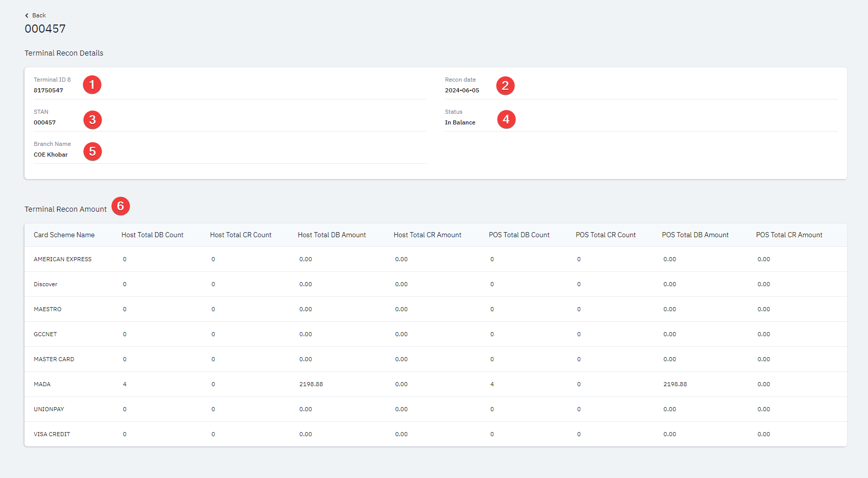Select the MADA row in the table
Image resolution: width=868 pixels, height=478 pixels.
pos(42,385)
